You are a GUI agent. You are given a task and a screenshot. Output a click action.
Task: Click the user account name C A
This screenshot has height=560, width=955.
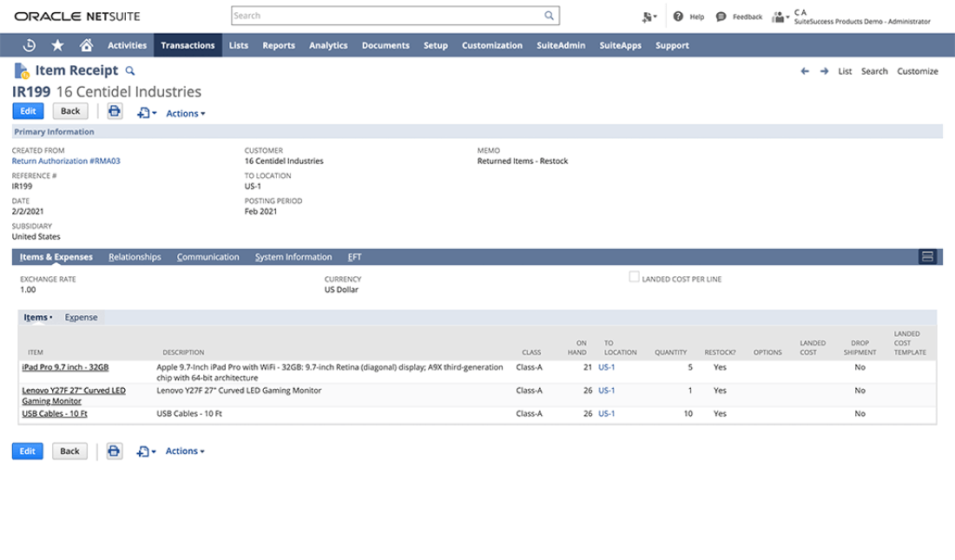[800, 12]
